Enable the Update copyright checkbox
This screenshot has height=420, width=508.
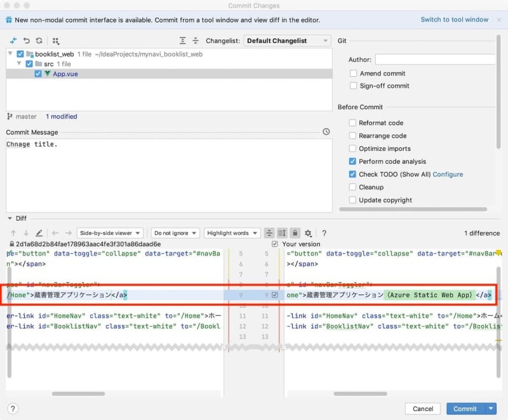352,200
